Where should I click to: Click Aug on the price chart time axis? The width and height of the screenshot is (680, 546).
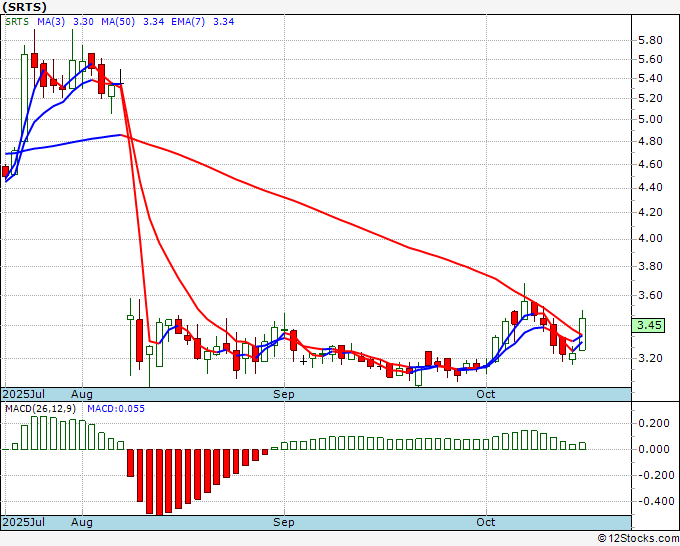[x=82, y=394]
